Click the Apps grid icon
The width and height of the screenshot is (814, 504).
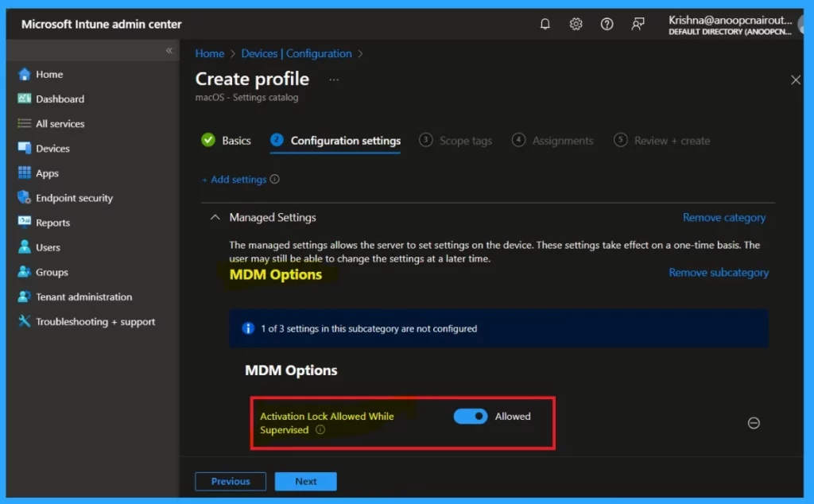pos(24,173)
